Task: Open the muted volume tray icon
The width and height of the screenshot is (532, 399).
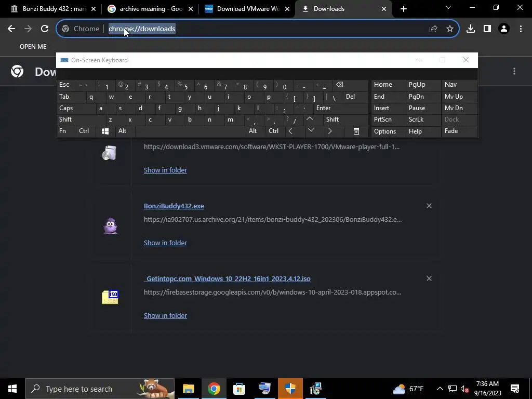Action: click(x=464, y=389)
